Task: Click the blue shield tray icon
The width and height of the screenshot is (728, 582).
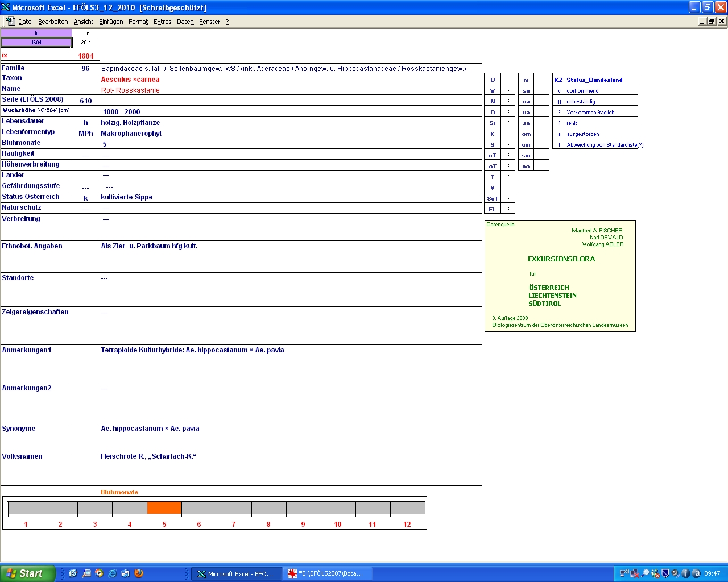Action: [665, 573]
